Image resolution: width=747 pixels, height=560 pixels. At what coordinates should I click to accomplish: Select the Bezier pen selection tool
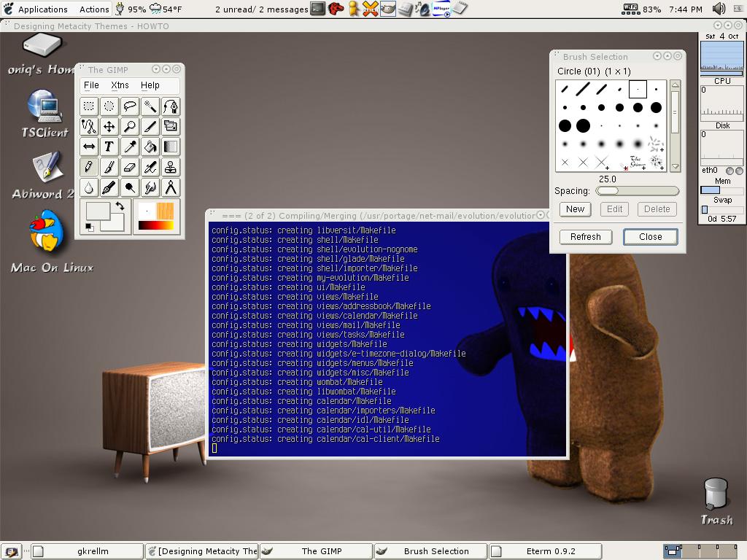click(171, 106)
